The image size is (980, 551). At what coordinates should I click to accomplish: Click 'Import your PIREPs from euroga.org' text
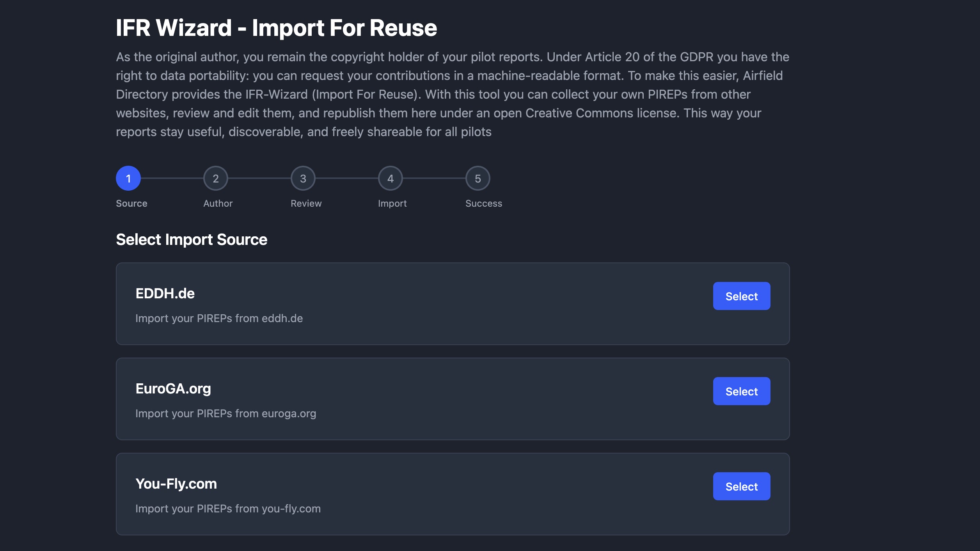[225, 413]
